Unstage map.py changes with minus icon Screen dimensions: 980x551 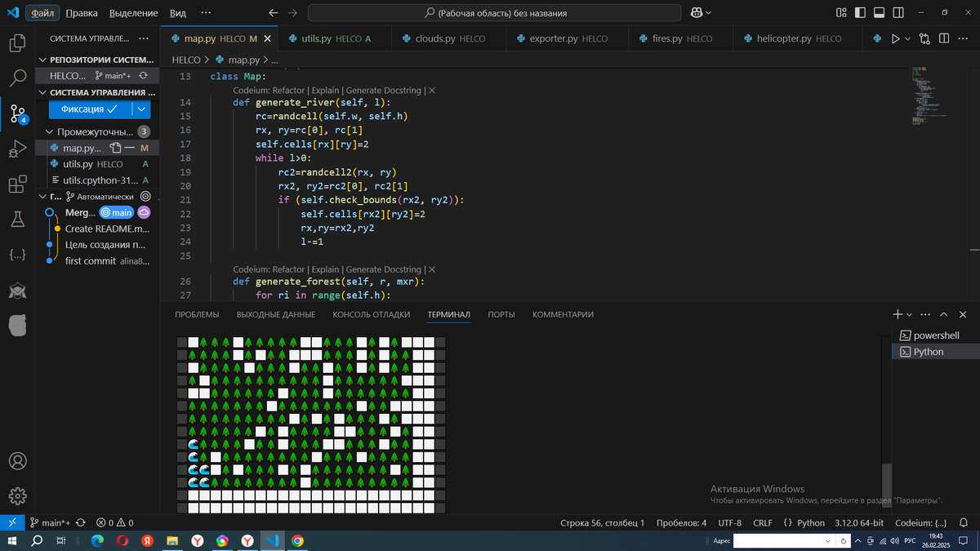pos(129,149)
